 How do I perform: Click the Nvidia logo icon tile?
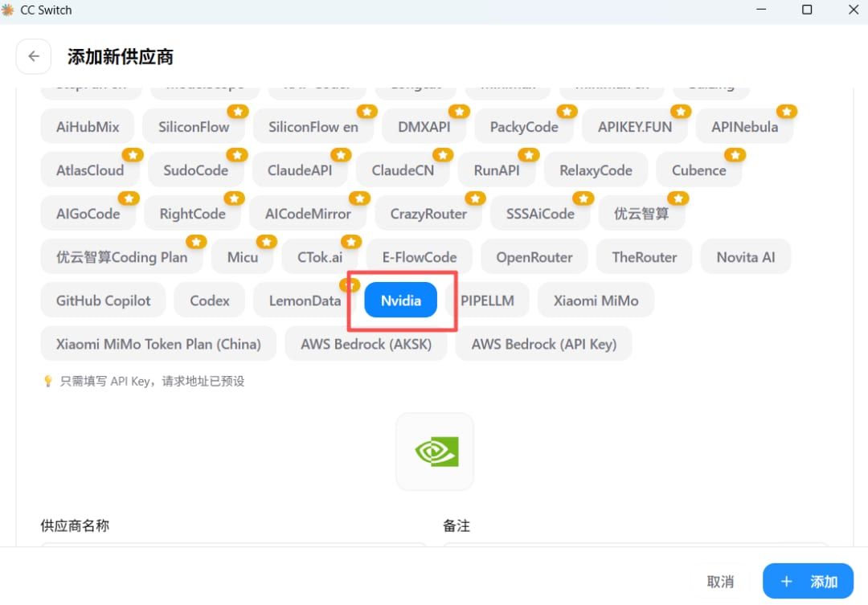[435, 451]
